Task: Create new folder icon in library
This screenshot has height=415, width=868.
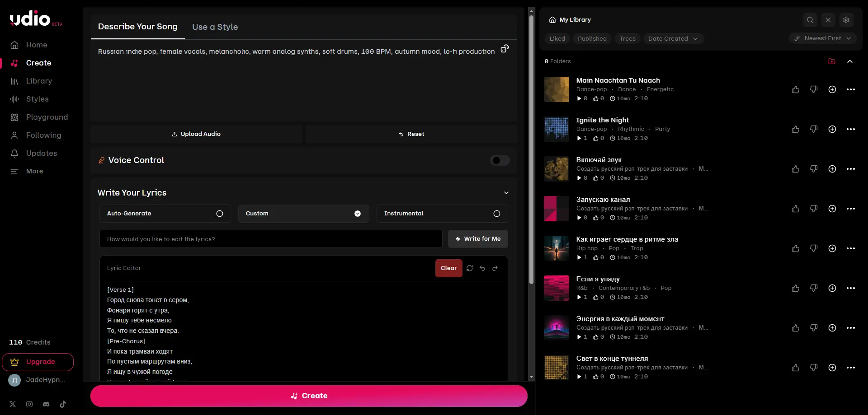Action: tap(832, 61)
